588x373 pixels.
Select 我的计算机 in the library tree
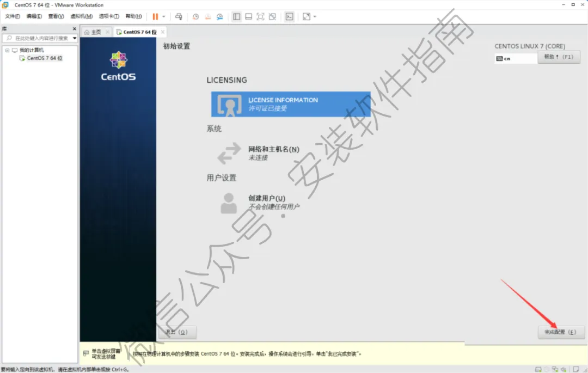(32, 50)
